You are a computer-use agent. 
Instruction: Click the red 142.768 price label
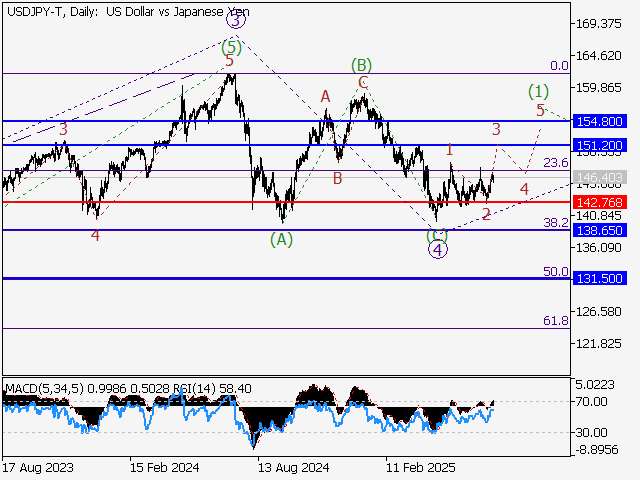[600, 202]
